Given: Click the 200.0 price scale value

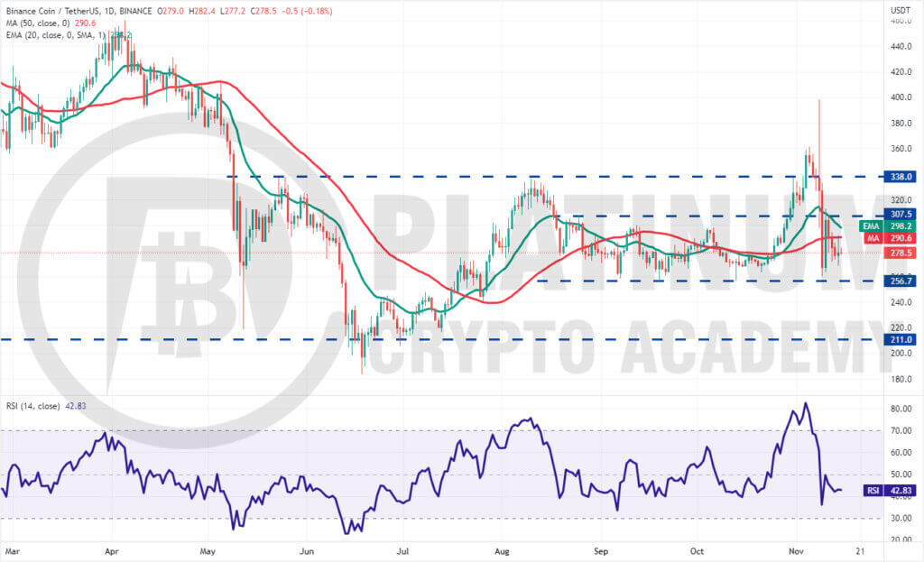Looking at the screenshot, I should pos(901,353).
